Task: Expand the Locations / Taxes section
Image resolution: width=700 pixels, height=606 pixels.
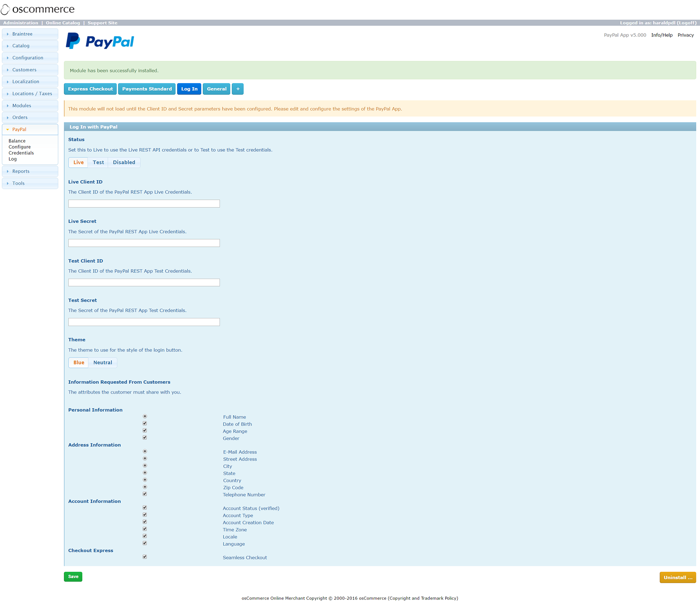Action: click(30, 94)
